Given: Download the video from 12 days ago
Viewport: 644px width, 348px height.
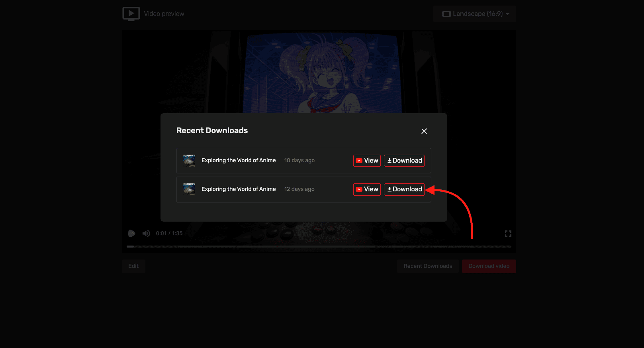Looking at the screenshot, I should (x=404, y=189).
